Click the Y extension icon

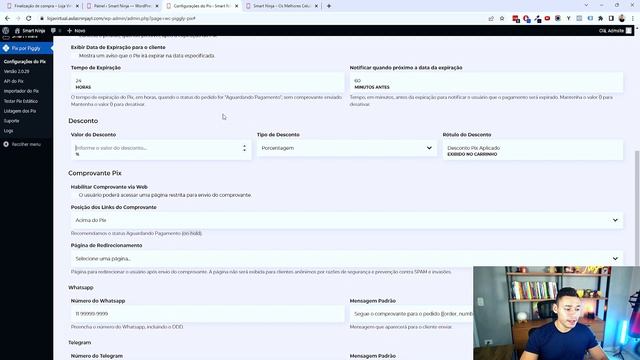pyautogui.click(x=569, y=18)
